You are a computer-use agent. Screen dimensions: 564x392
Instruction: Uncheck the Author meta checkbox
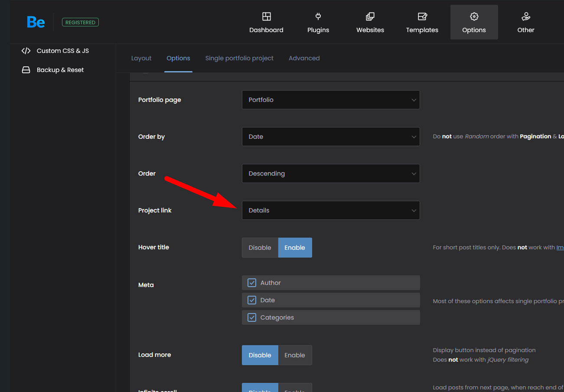252,283
